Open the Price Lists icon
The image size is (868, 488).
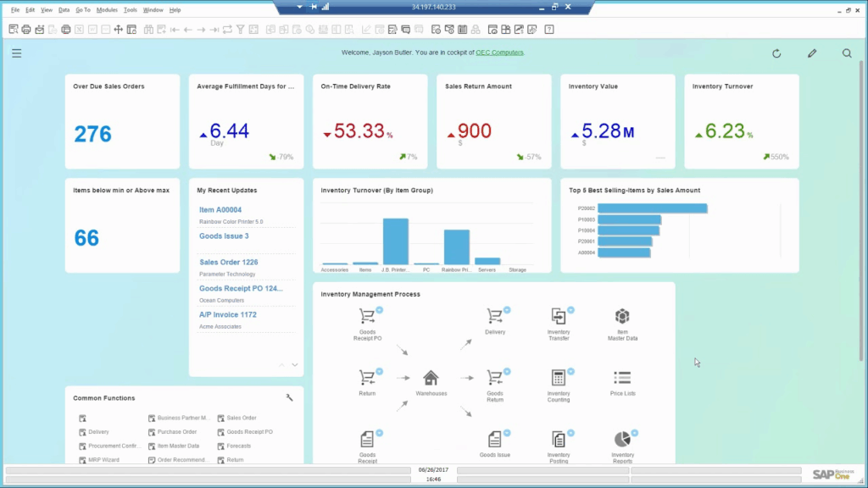click(622, 378)
